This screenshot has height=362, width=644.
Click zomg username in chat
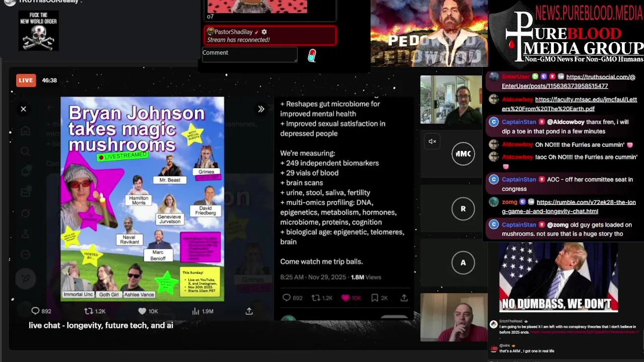click(x=509, y=202)
